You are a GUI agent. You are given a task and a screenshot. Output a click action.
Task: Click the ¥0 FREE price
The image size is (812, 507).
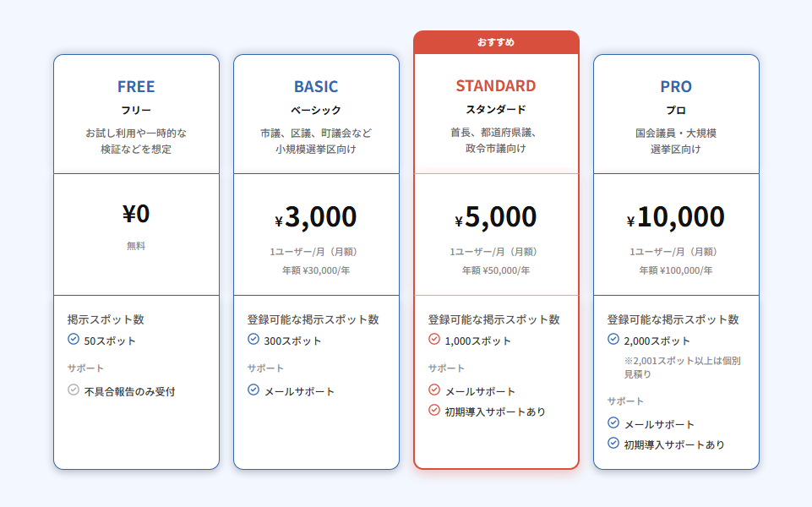136,214
